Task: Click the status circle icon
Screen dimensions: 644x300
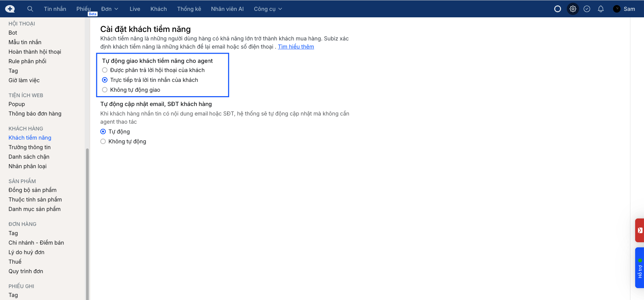Action: click(x=558, y=9)
